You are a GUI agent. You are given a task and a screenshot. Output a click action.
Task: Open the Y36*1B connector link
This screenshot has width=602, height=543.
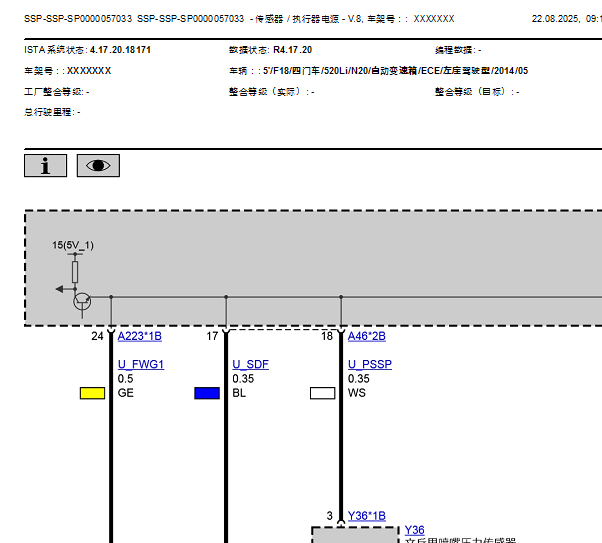click(x=367, y=516)
